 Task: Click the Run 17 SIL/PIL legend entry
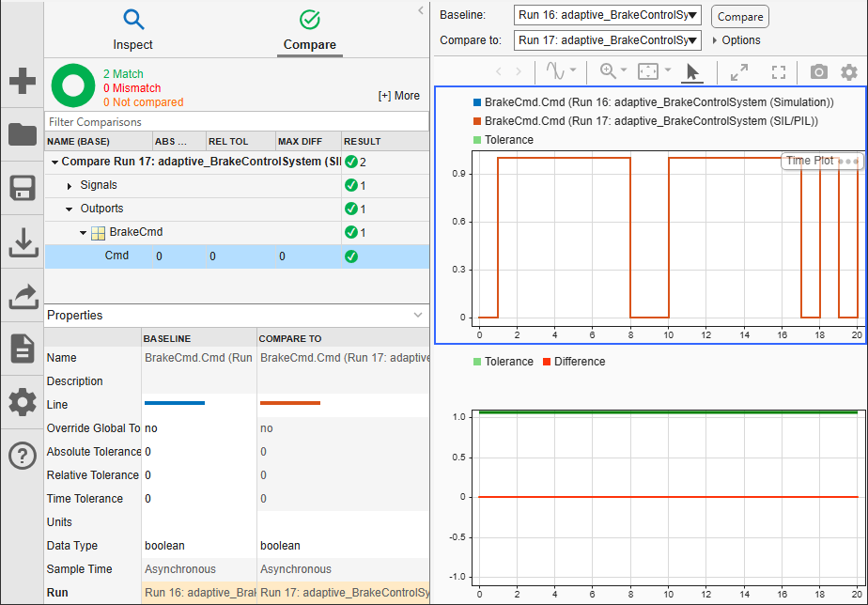pyautogui.click(x=645, y=121)
